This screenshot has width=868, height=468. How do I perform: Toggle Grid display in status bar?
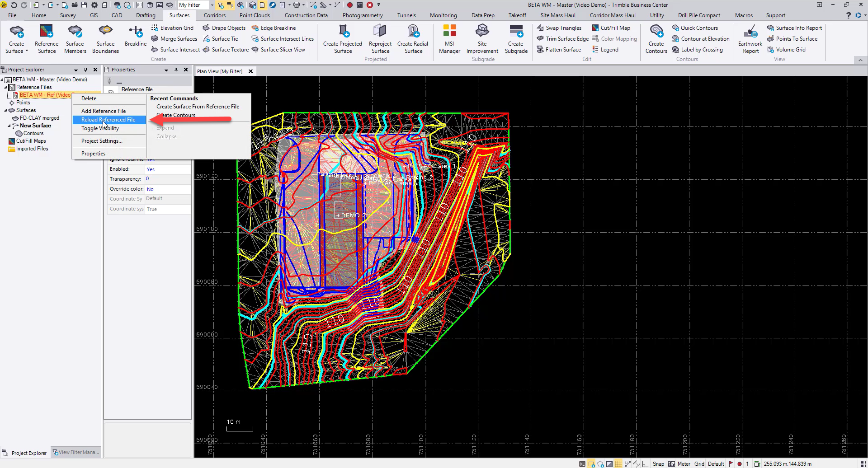pos(699,464)
